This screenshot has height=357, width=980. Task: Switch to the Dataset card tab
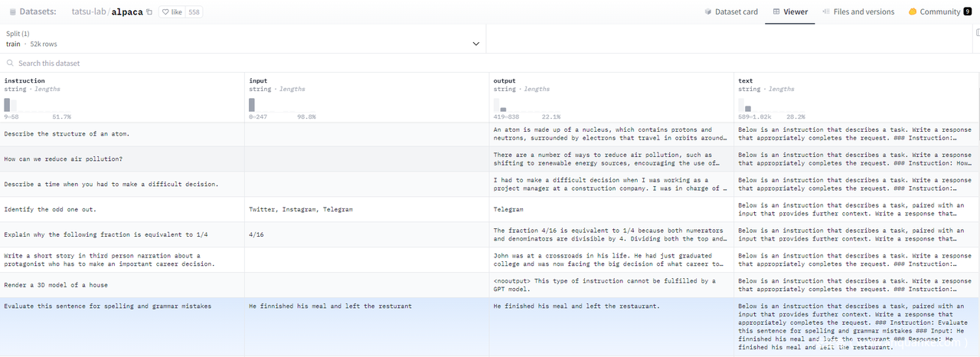point(730,12)
